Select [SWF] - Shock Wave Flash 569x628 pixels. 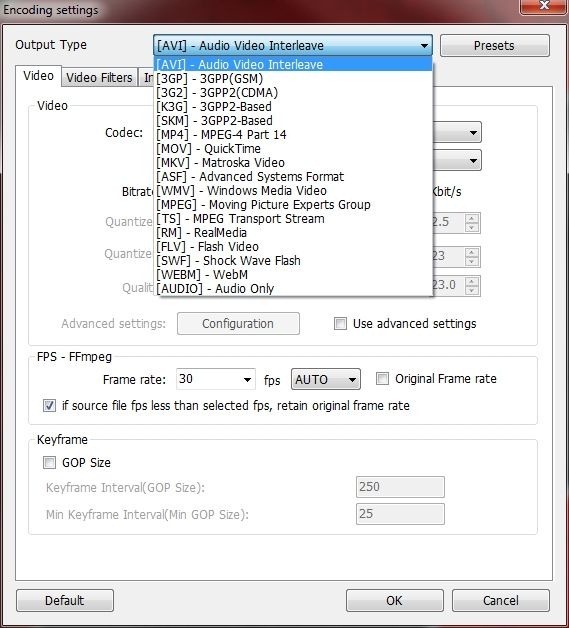coord(293,261)
